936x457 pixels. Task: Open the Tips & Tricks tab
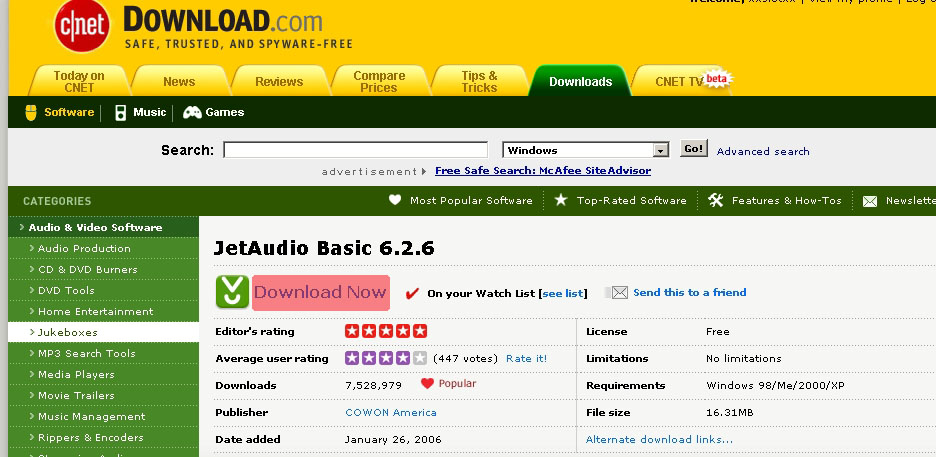pyautogui.click(x=479, y=81)
